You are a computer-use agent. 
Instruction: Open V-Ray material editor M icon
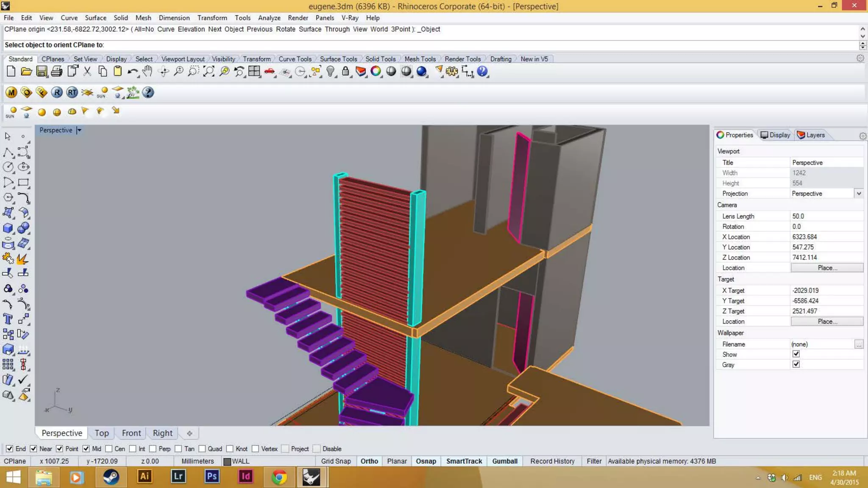11,92
